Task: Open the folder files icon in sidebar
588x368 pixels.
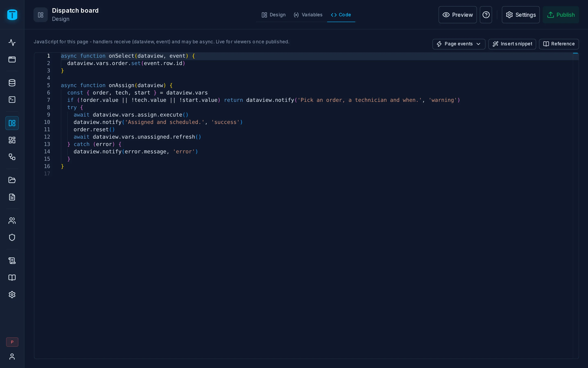Action: [x=12, y=180]
